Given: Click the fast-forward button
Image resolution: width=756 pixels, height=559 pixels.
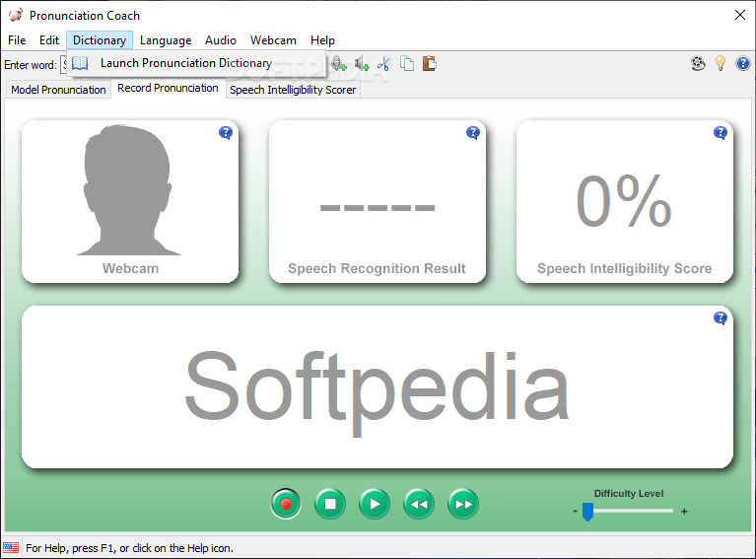Looking at the screenshot, I should 463,504.
